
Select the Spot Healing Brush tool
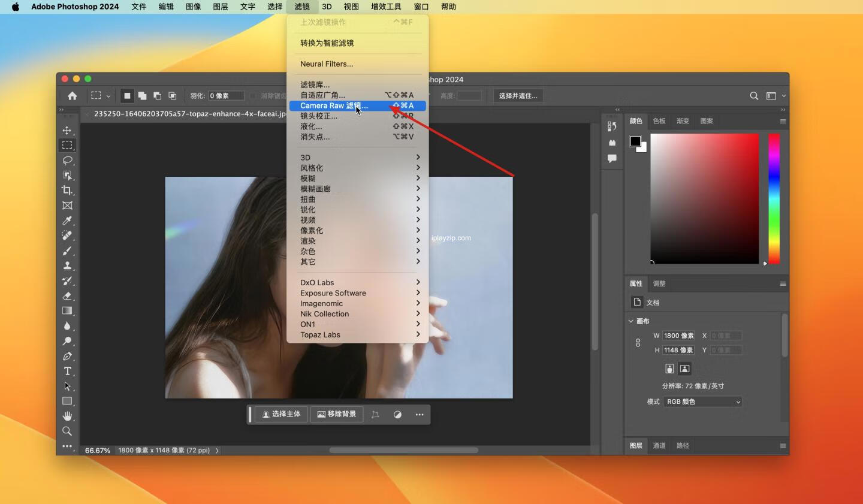click(67, 236)
